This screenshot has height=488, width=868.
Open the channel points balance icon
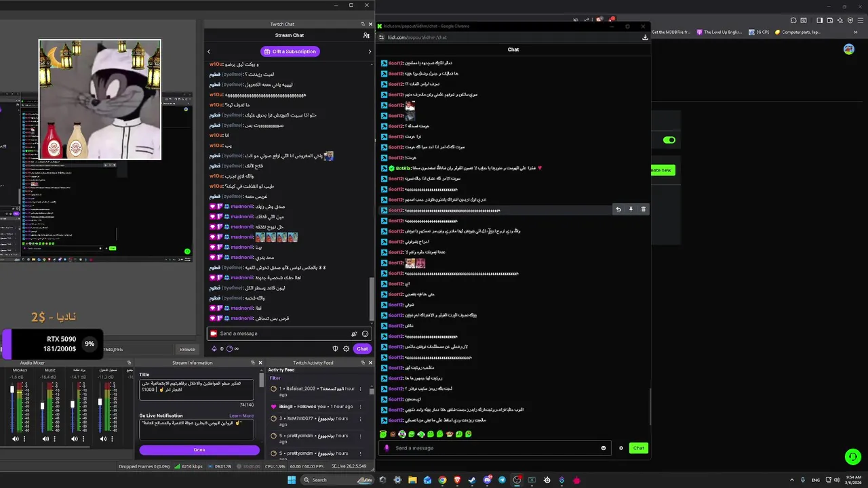(x=229, y=349)
